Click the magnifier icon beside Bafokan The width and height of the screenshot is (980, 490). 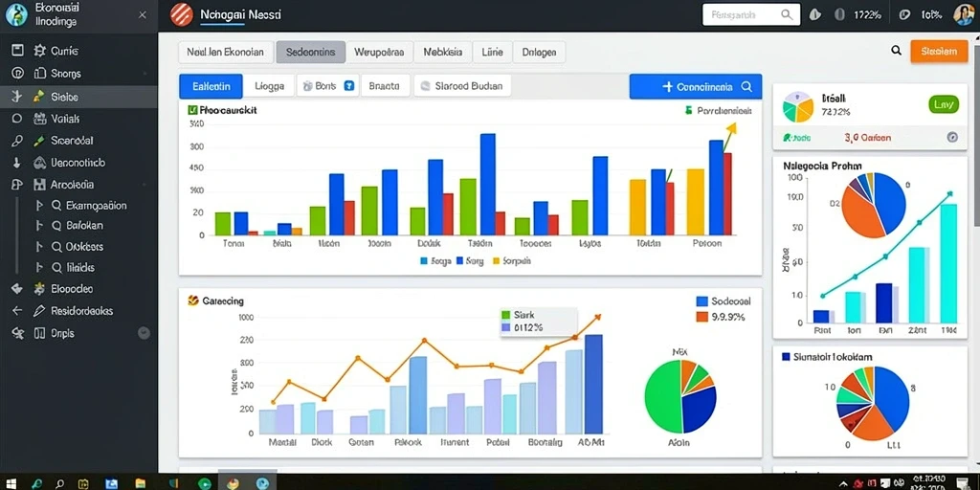click(x=56, y=226)
